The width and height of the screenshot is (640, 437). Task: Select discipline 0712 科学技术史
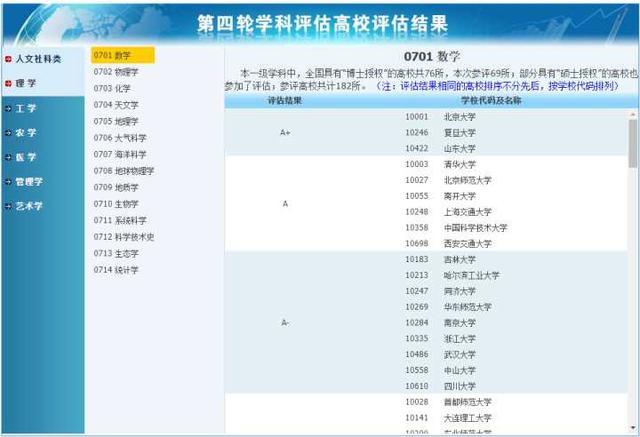[x=124, y=237]
